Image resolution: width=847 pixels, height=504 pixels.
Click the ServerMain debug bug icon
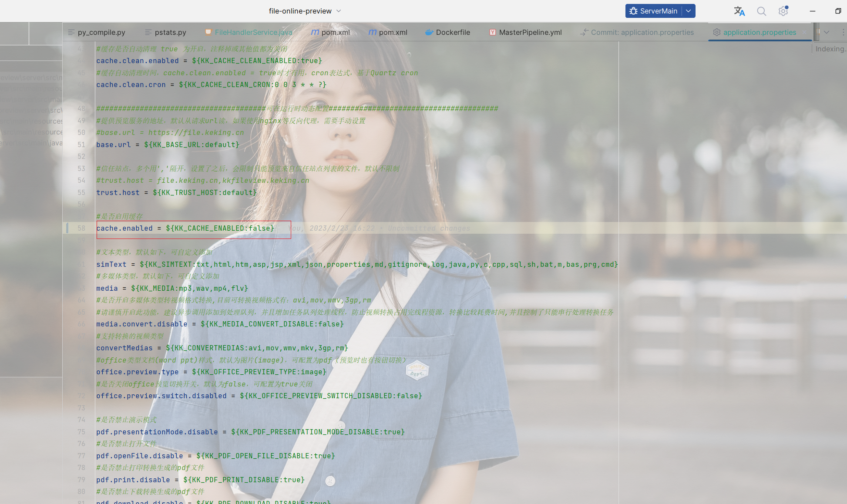[x=633, y=11]
